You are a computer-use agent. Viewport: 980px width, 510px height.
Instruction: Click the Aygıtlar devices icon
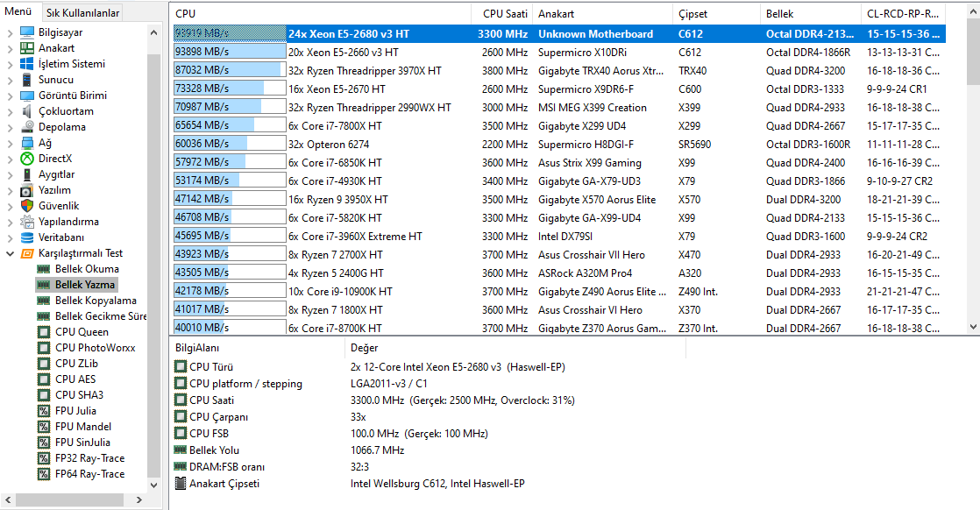[x=27, y=174]
